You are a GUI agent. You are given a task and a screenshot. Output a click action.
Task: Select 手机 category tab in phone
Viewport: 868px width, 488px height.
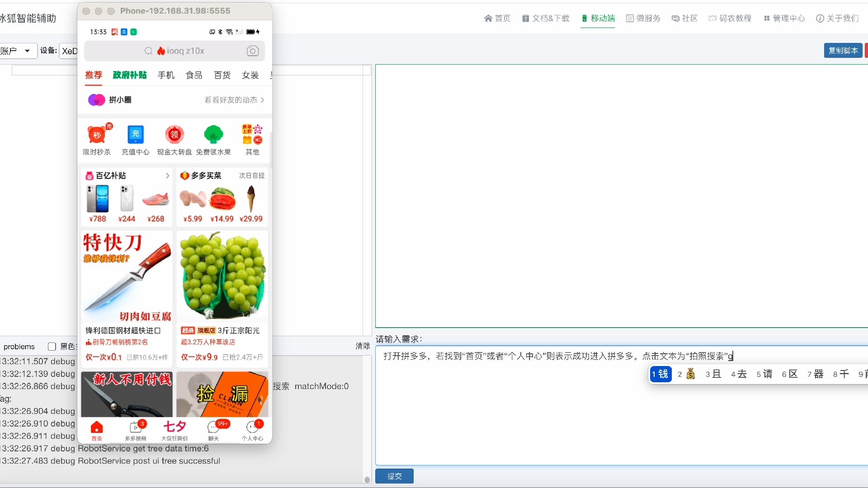pyautogui.click(x=166, y=75)
